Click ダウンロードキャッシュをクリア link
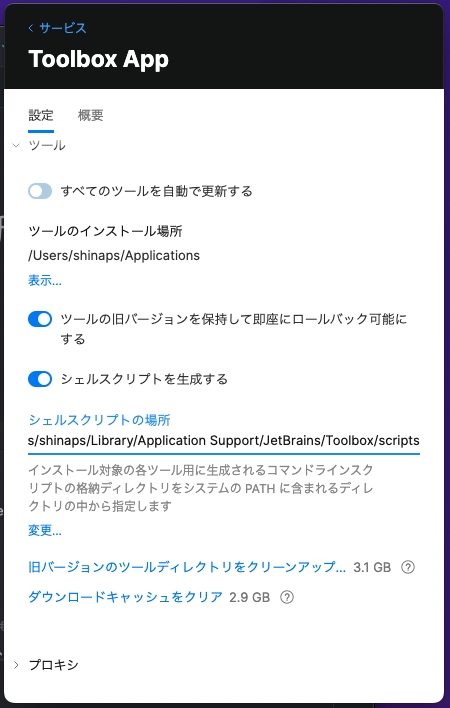450x708 pixels. 125,597
